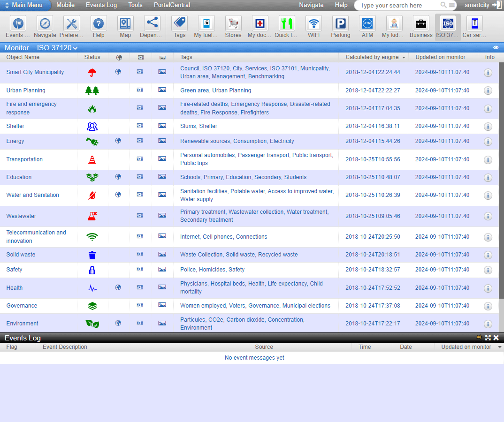
Task: Open the Smart City Municipality link
Action: coord(35,72)
